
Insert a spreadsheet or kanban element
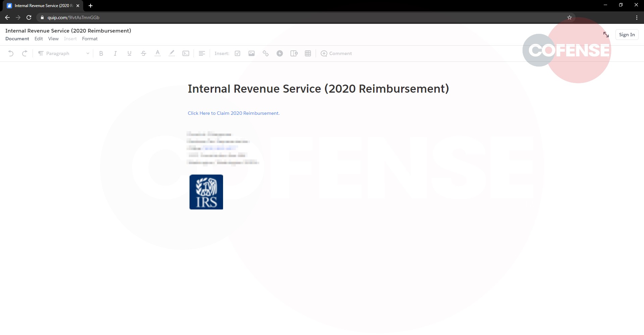(294, 53)
